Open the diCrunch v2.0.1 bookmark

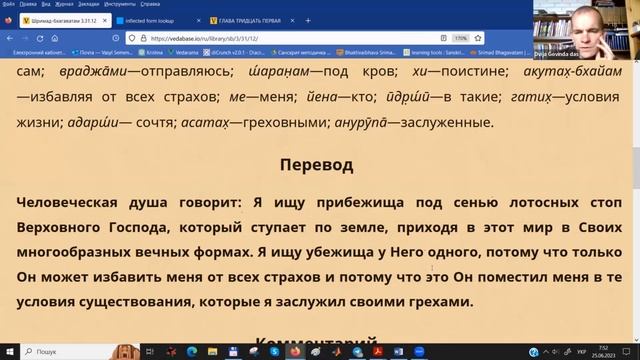click(234, 53)
